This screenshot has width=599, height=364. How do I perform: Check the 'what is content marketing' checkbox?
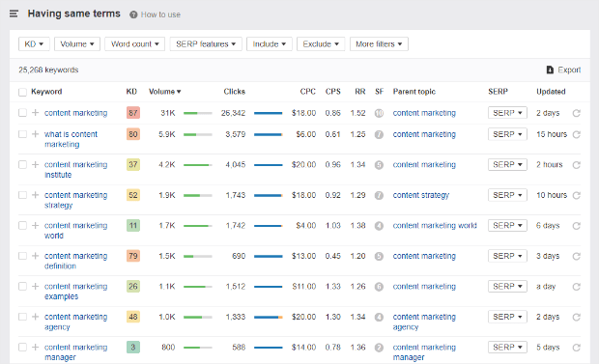tap(22, 134)
